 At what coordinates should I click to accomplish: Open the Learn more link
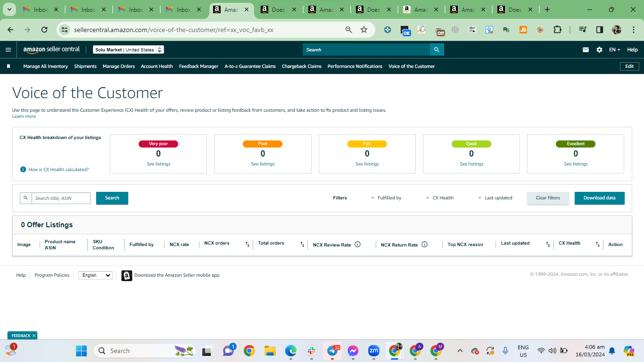tap(24, 116)
